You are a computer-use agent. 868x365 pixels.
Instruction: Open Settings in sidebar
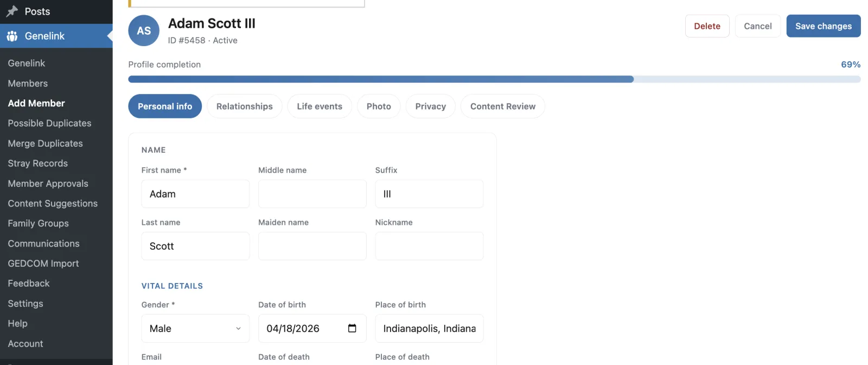coord(25,304)
